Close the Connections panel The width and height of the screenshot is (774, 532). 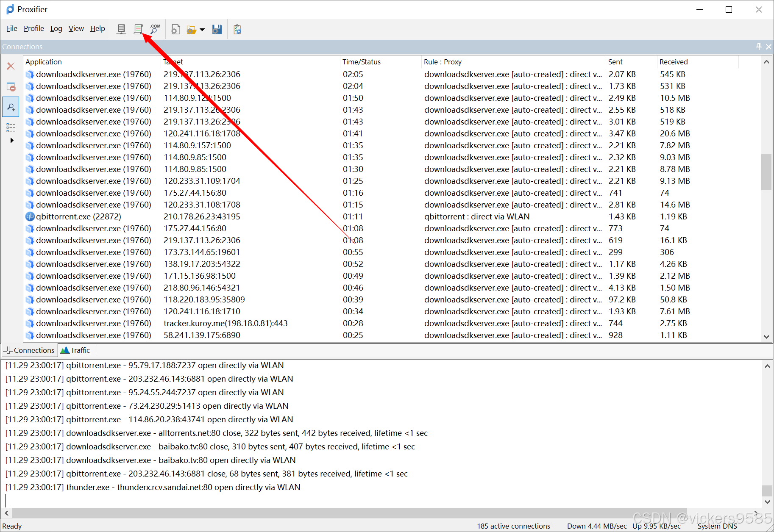[x=768, y=47]
